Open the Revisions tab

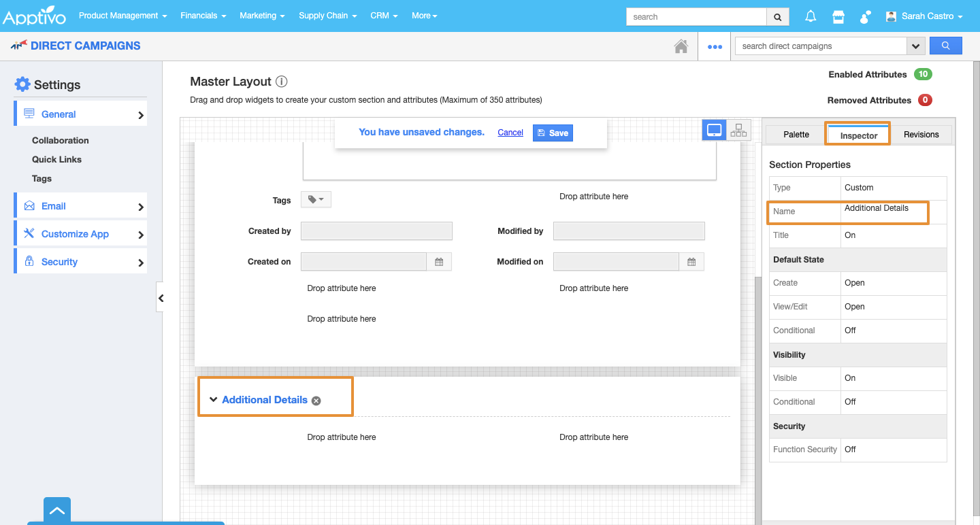[x=921, y=135]
